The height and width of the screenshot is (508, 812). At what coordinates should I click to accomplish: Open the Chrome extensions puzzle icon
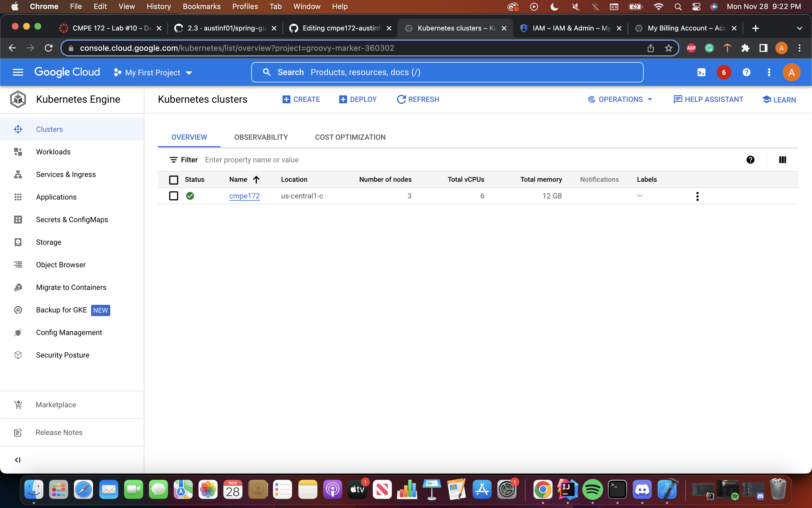[x=745, y=48]
